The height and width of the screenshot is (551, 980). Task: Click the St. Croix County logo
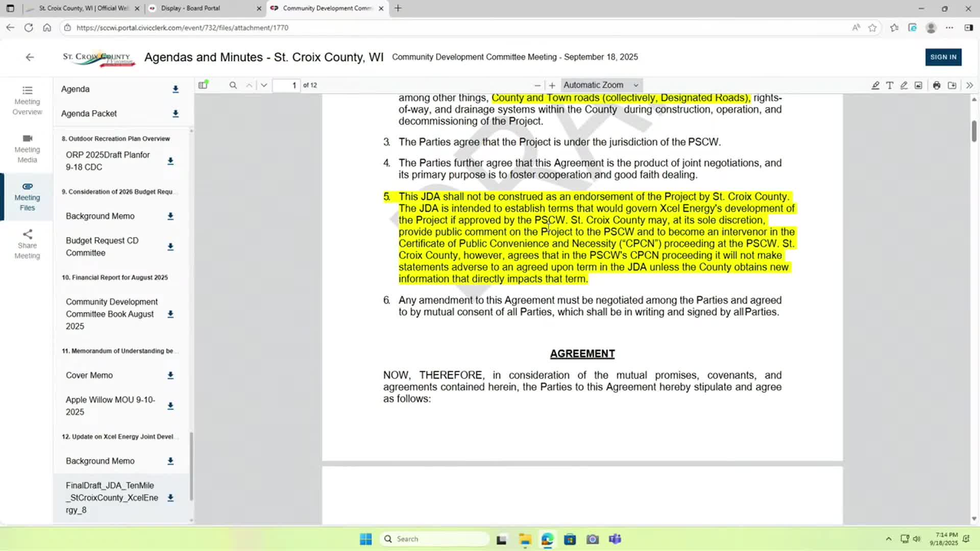(x=99, y=59)
